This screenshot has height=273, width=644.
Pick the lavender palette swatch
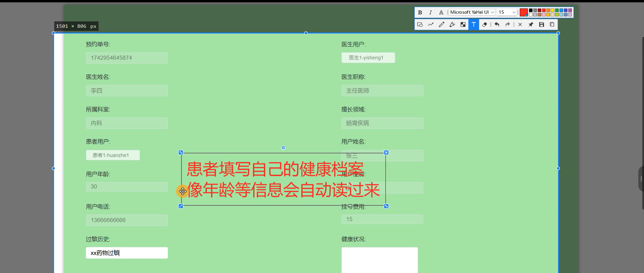pos(570,14)
